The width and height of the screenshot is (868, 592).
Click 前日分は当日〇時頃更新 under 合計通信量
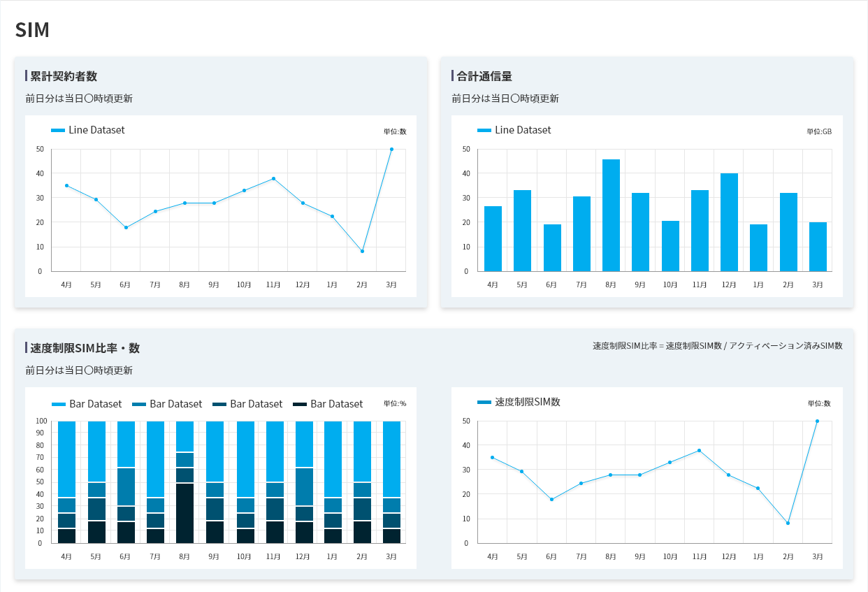coord(505,99)
